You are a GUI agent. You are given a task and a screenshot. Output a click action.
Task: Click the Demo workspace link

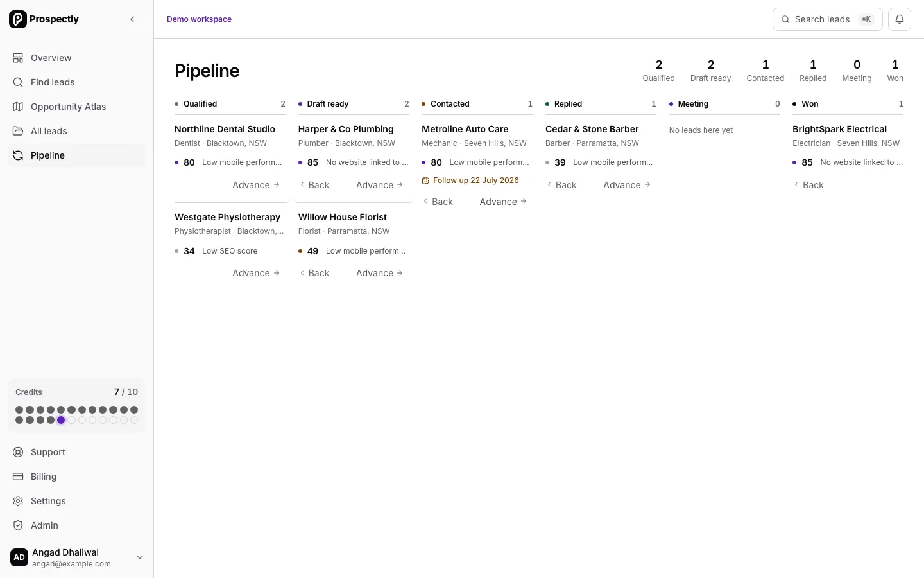[199, 19]
